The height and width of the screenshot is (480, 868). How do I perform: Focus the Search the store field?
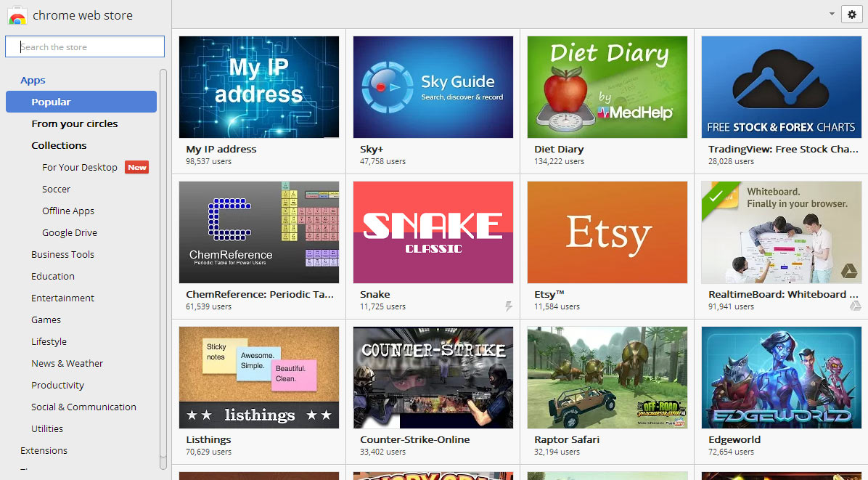point(85,46)
